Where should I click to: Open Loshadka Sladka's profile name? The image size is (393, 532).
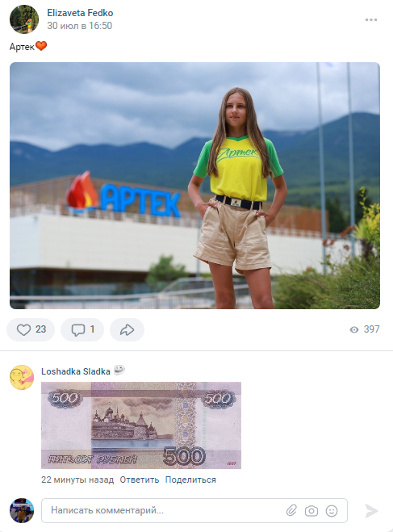76,371
